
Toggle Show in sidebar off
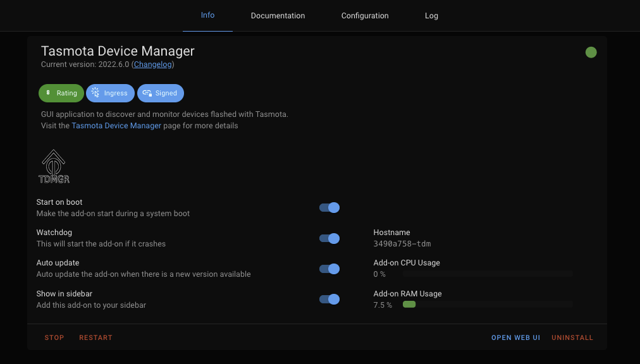329,299
